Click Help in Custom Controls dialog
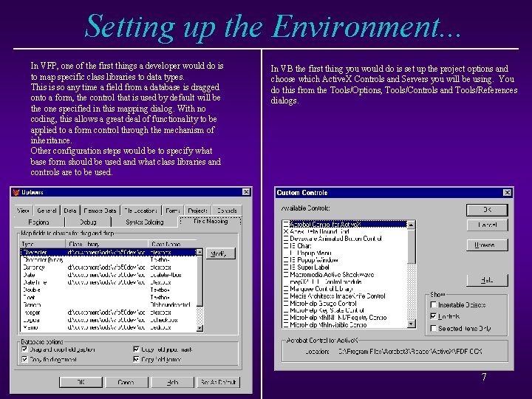Screen dimensions: 532x399 pyautogui.click(x=487, y=280)
